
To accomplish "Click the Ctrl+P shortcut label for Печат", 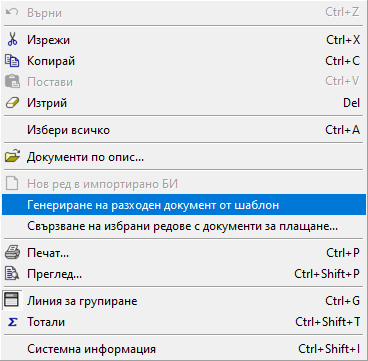I will (x=343, y=253).
